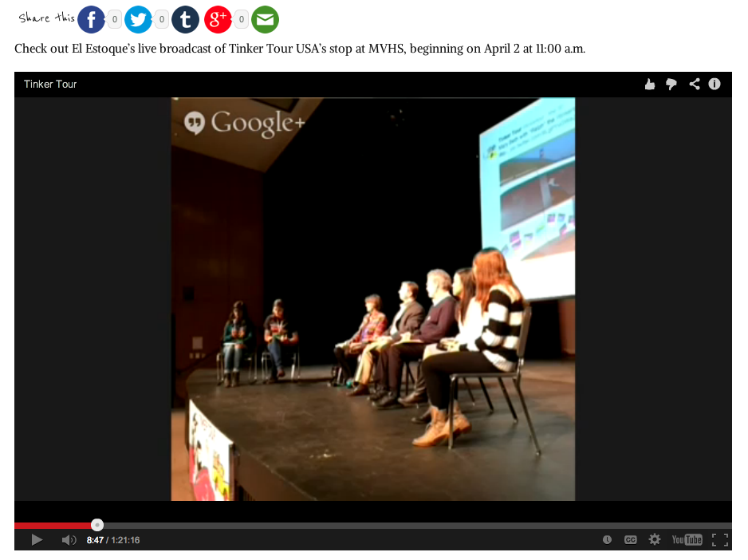
Task: Play the Tinker Tour video
Action: 37,540
